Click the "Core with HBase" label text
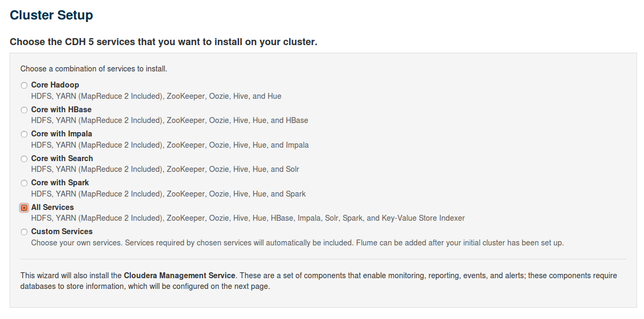 61,110
